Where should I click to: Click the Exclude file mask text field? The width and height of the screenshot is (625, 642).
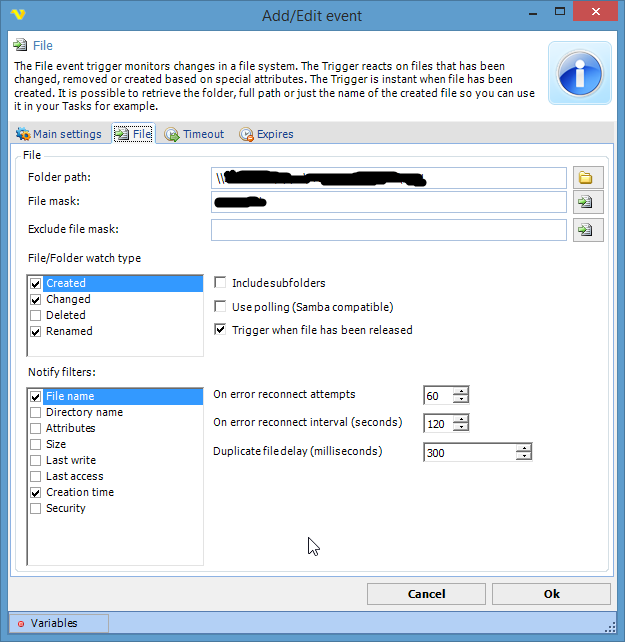pyautogui.click(x=388, y=231)
